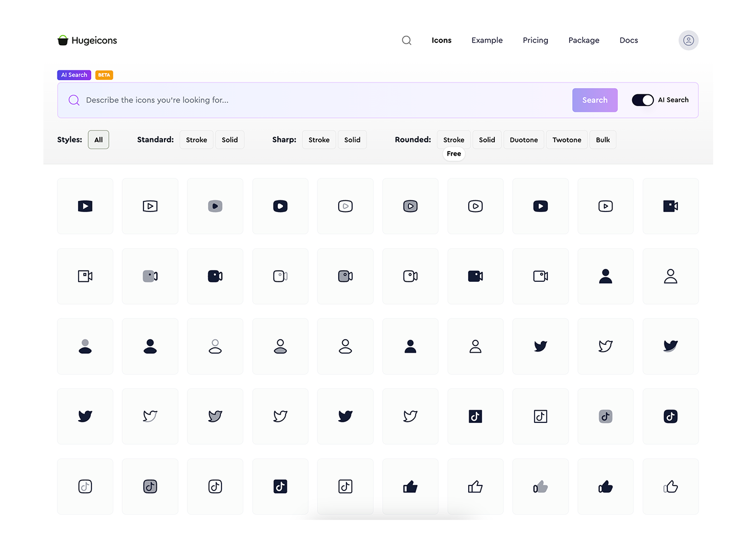Open the Icons nav tab
The height and width of the screenshot is (544, 756).
441,40
